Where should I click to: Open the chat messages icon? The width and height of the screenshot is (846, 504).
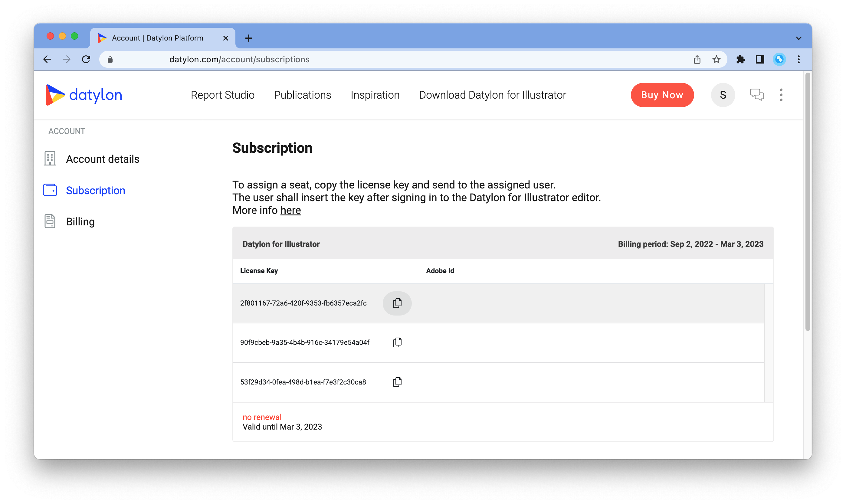tap(757, 95)
